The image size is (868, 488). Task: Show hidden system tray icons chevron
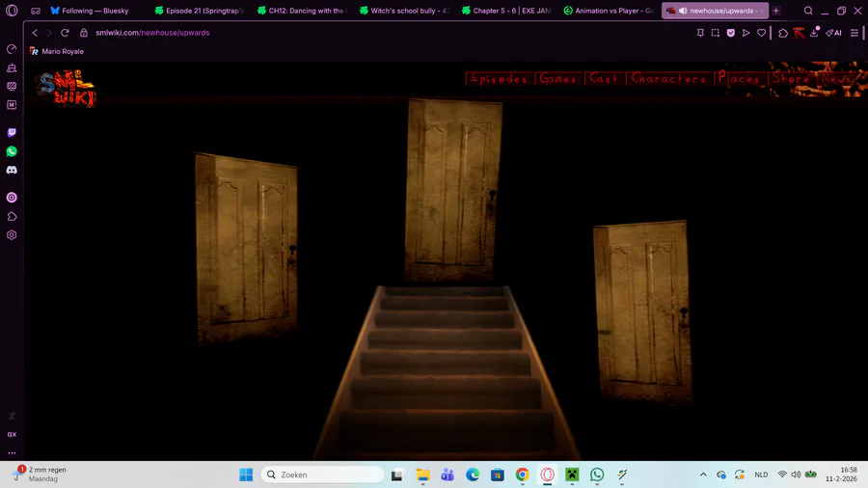coord(703,474)
